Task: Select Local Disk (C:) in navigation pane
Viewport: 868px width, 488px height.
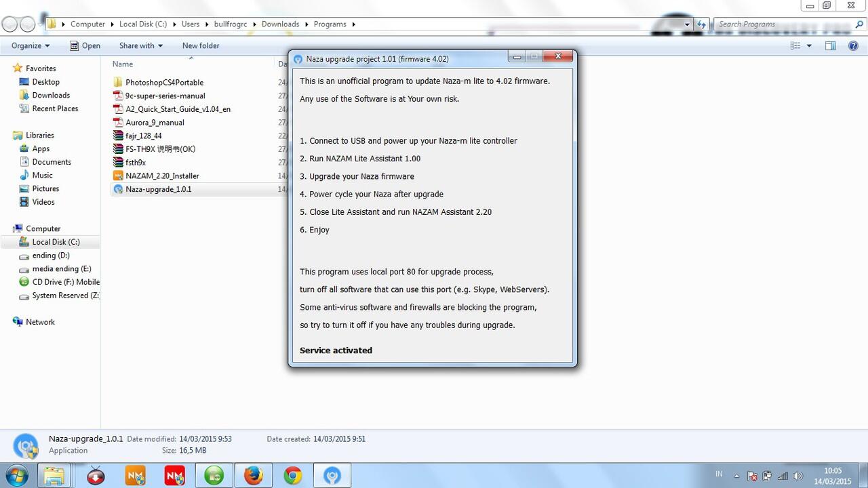Action: point(56,242)
